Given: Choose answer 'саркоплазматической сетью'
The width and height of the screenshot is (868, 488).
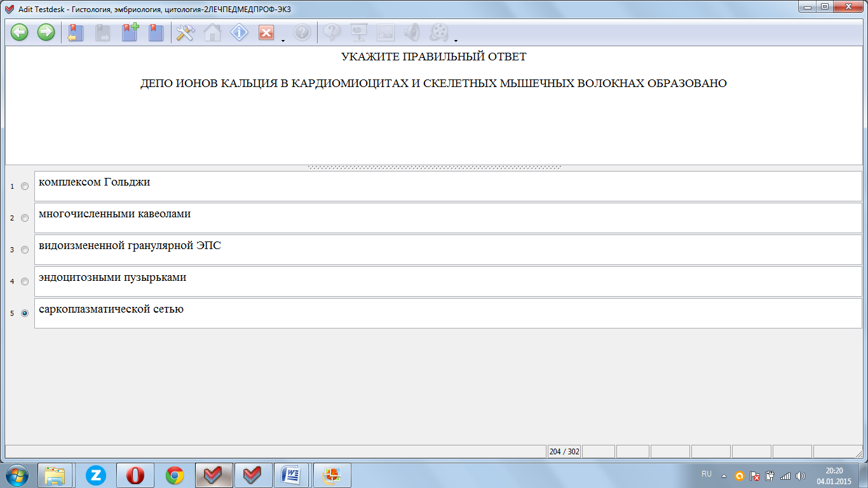Looking at the screenshot, I should tap(448, 313).
